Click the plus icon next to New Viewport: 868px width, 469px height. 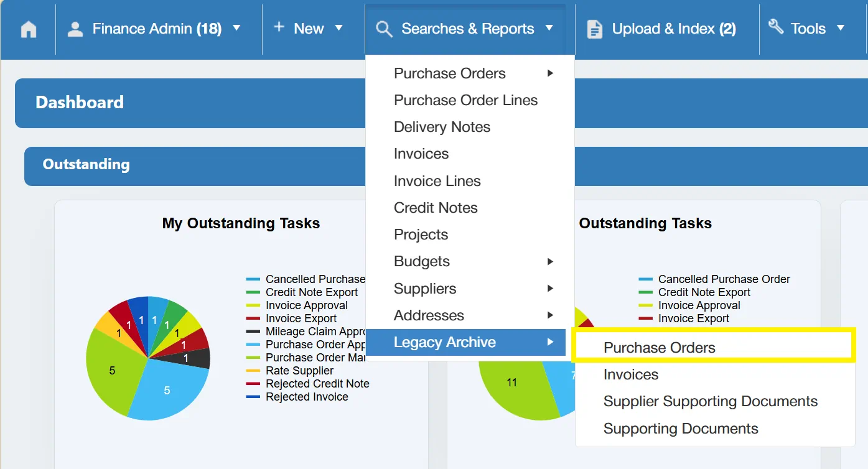point(279,27)
